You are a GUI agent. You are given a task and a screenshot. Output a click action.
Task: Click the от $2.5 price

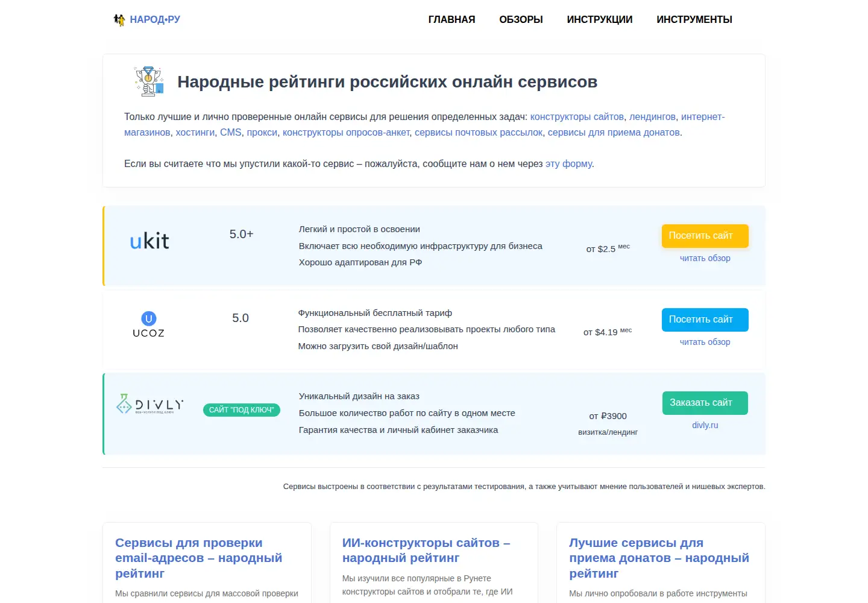click(x=608, y=248)
